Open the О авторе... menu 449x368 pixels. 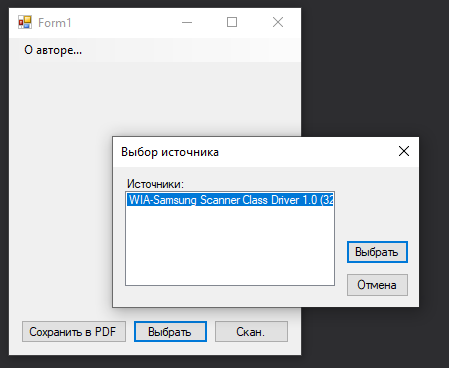tap(53, 50)
